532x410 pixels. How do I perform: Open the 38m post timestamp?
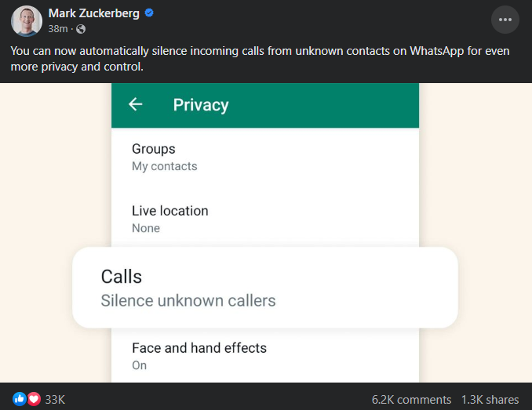point(57,29)
